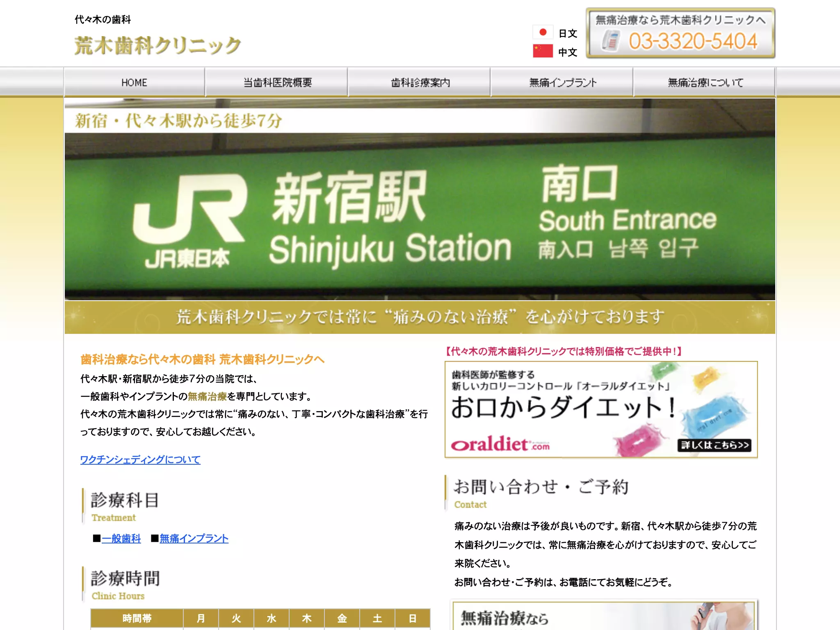Click the Chinese flag icon
The height and width of the screenshot is (630, 840).
tap(543, 51)
